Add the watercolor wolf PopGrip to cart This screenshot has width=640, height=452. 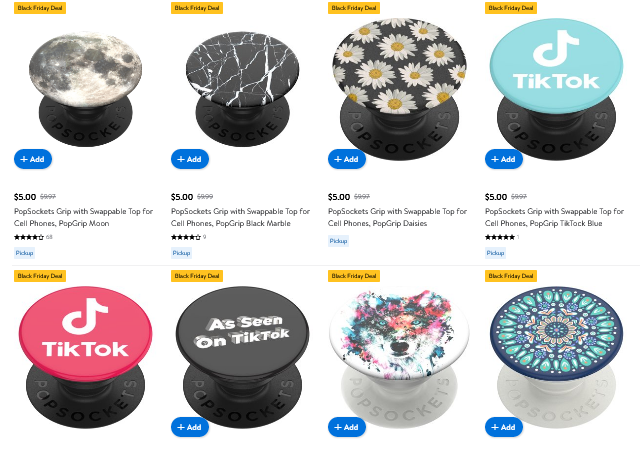[x=347, y=427]
